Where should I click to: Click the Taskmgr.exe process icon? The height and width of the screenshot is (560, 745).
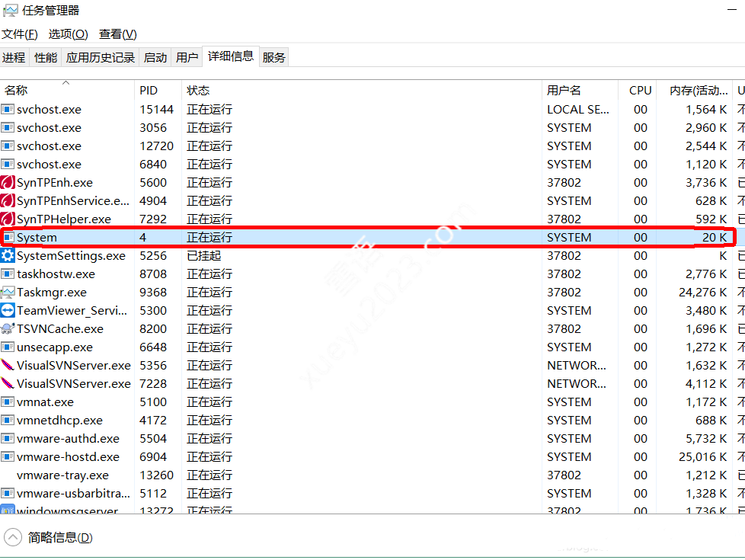tap(8, 293)
